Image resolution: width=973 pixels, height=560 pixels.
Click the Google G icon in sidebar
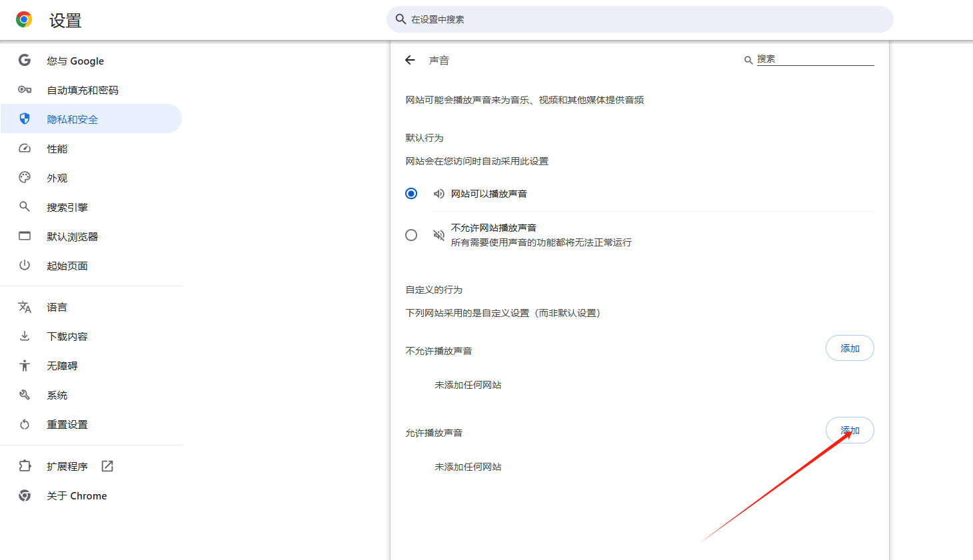click(25, 61)
